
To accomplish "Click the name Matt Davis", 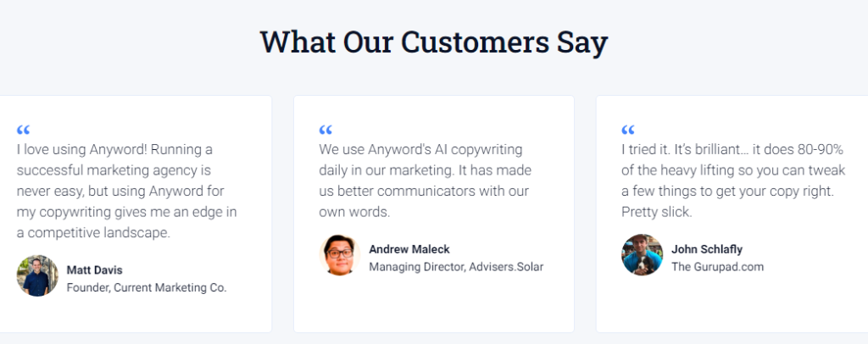I will [95, 270].
